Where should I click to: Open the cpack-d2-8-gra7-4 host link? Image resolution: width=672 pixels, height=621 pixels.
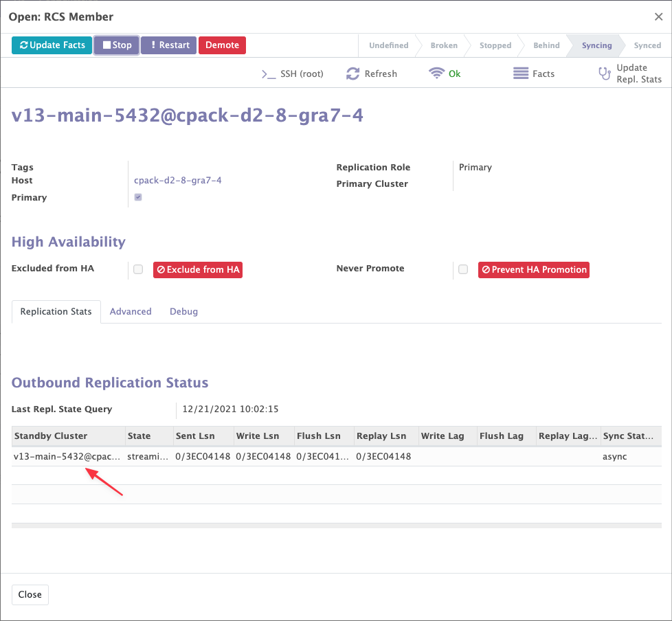pyautogui.click(x=177, y=181)
